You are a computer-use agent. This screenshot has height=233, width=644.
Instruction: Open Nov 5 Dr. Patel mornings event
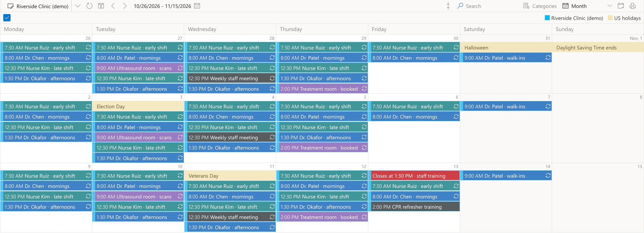(322, 117)
